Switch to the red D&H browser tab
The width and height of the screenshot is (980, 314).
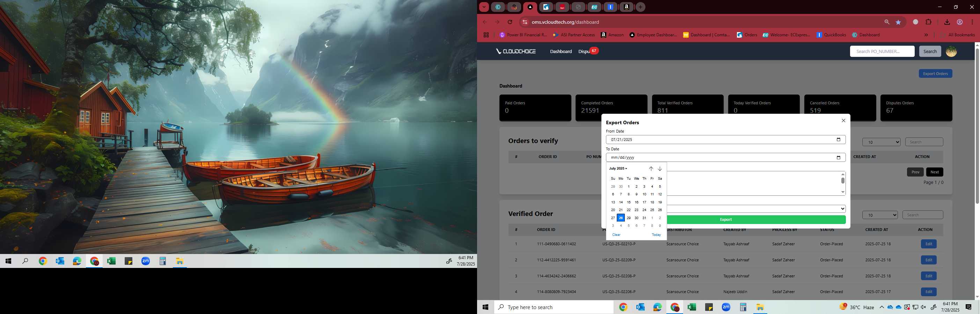[x=562, y=7]
